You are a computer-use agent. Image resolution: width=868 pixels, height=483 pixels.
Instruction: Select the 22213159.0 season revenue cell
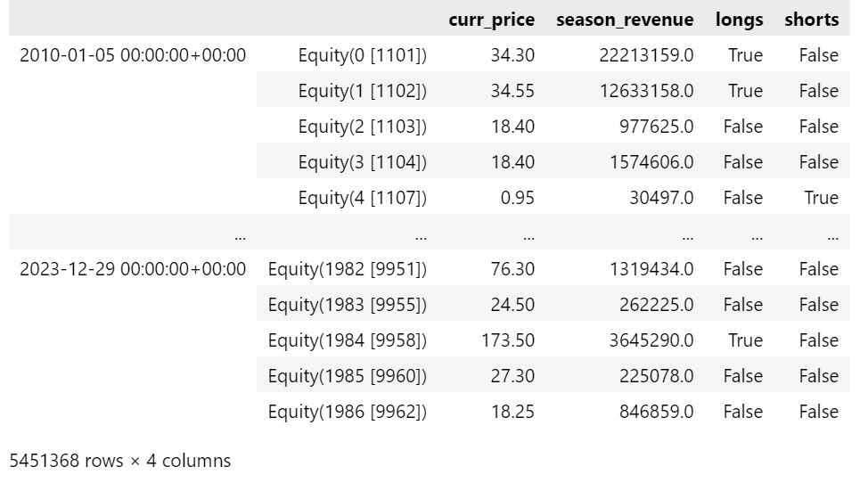(x=643, y=55)
